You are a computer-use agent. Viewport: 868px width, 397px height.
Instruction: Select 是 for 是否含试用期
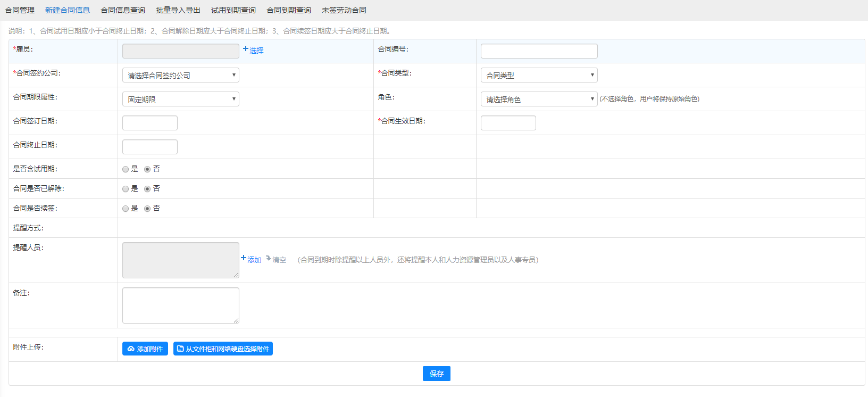pos(126,169)
